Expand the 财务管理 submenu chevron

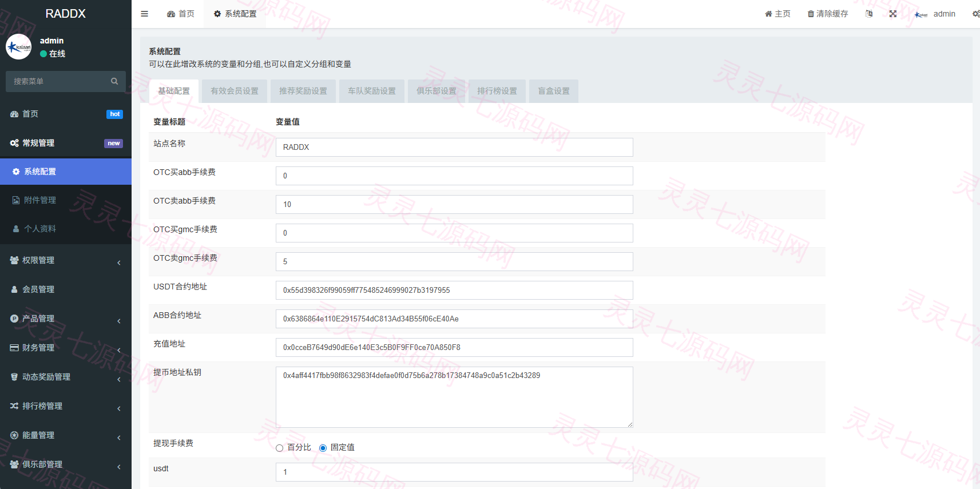click(x=119, y=350)
